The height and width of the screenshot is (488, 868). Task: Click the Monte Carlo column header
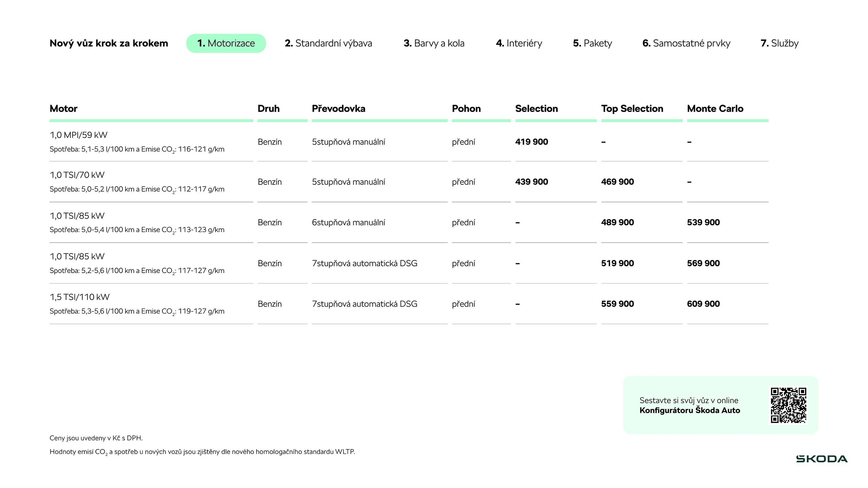click(715, 108)
